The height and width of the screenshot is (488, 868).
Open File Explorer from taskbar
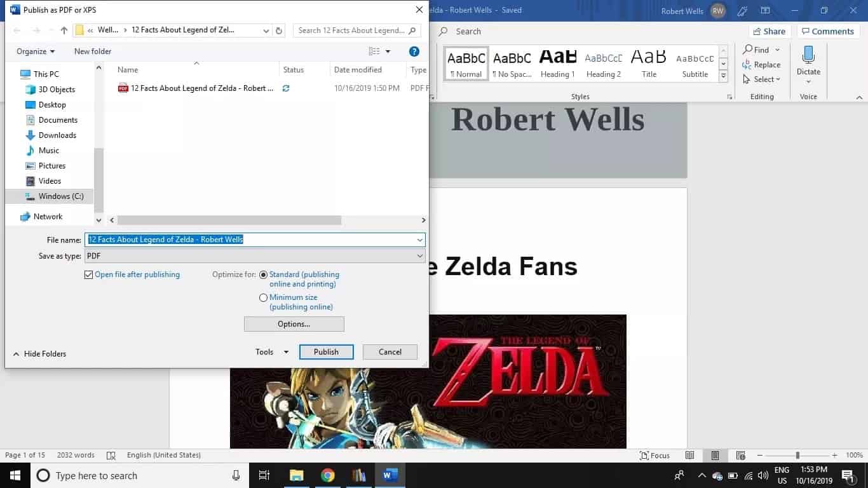[296, 475]
